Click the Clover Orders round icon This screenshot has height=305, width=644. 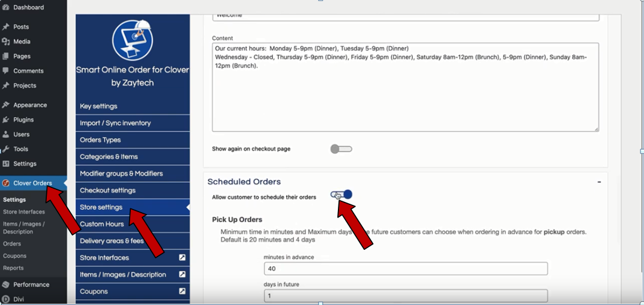tap(6, 183)
